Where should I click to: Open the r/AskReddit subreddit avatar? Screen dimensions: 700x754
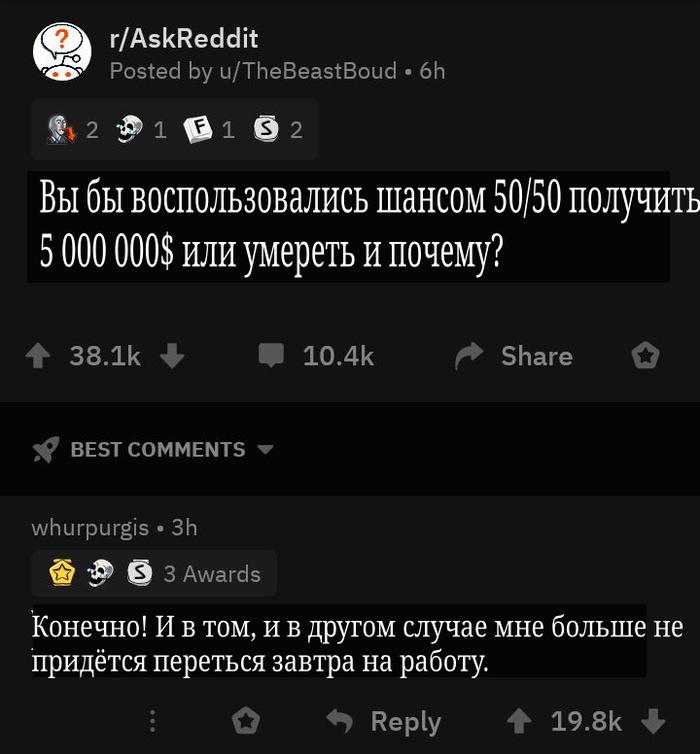(62, 52)
